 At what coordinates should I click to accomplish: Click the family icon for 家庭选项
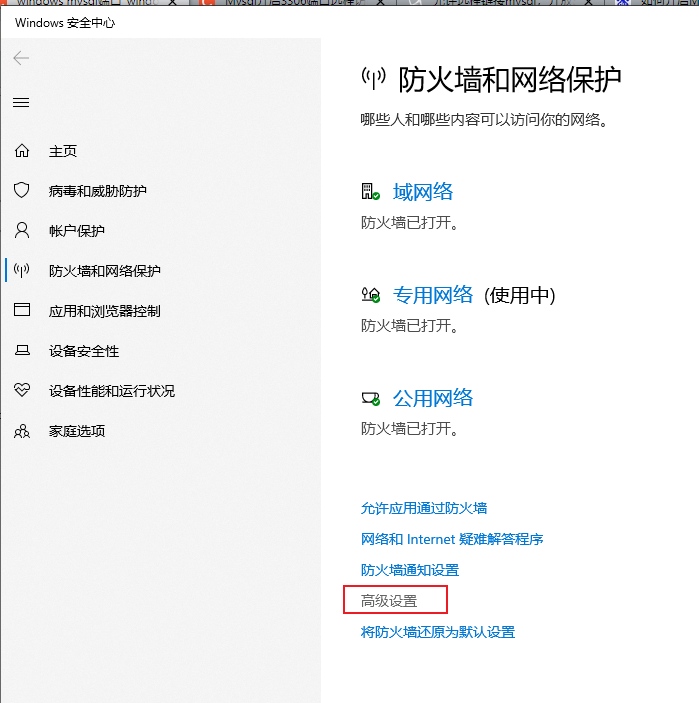click(22, 431)
